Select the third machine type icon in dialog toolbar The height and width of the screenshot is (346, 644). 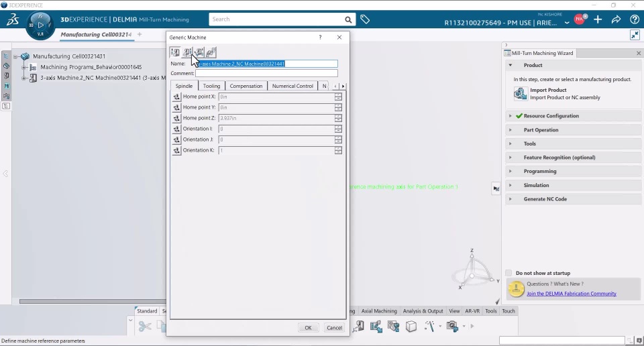(199, 52)
